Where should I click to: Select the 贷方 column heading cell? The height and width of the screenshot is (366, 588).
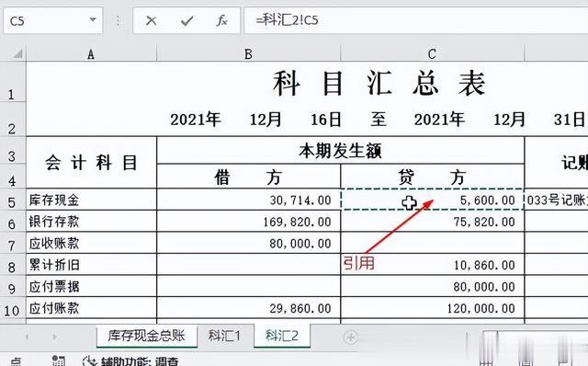point(432,177)
